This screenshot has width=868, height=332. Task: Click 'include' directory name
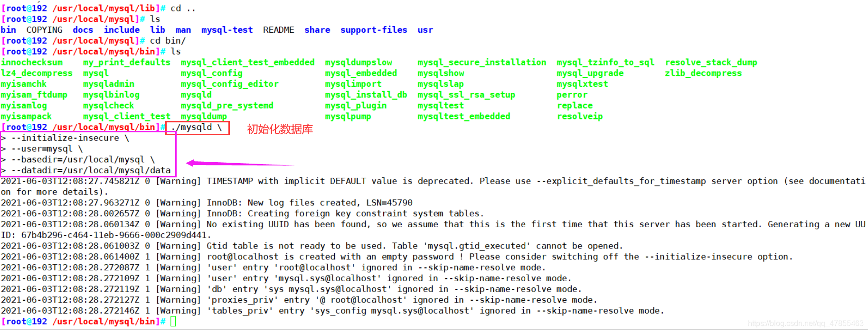(x=122, y=30)
